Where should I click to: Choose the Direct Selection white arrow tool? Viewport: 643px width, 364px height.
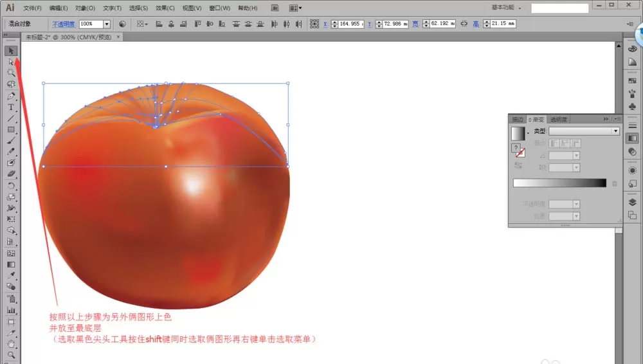point(11,62)
